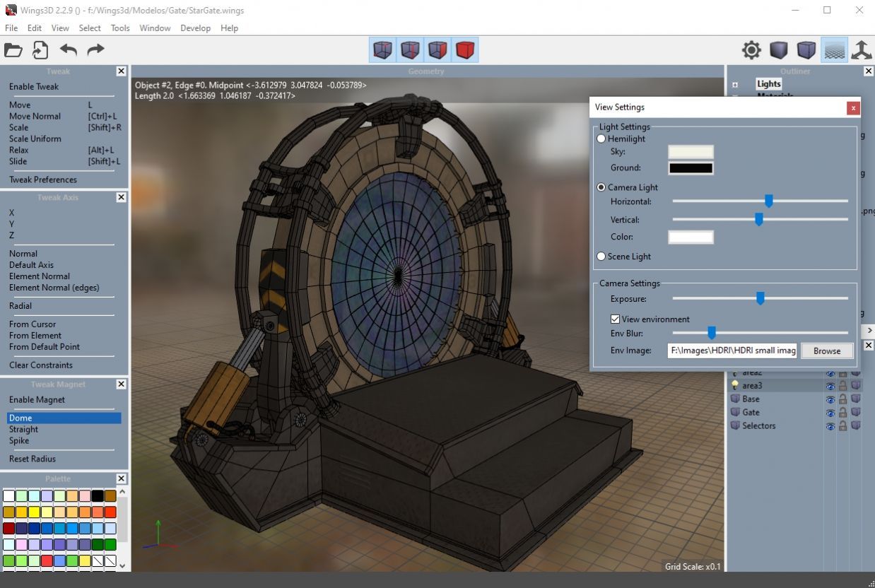The width and height of the screenshot is (875, 588).
Task: Uncheck the View environment checkbox
Action: tap(615, 319)
